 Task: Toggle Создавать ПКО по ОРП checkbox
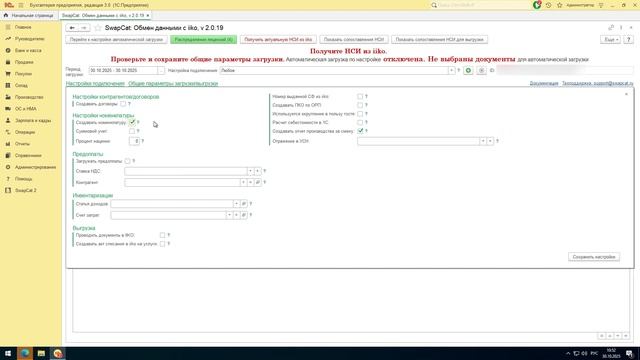(x=360, y=105)
